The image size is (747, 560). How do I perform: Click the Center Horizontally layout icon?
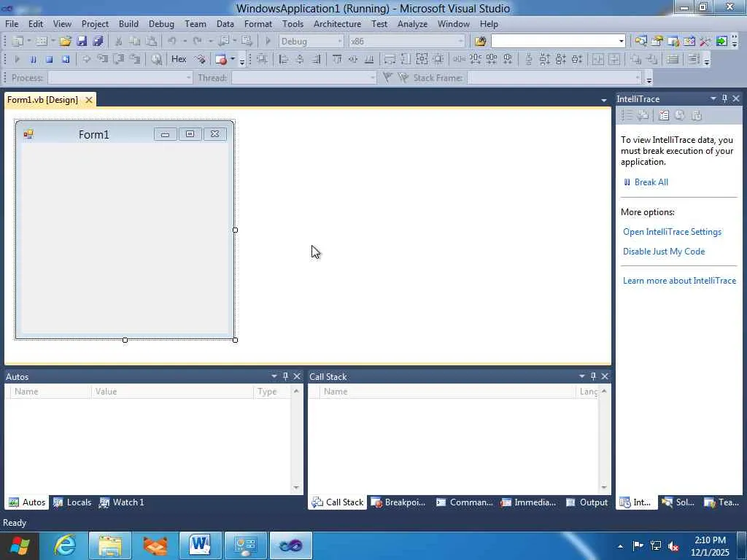click(x=598, y=60)
